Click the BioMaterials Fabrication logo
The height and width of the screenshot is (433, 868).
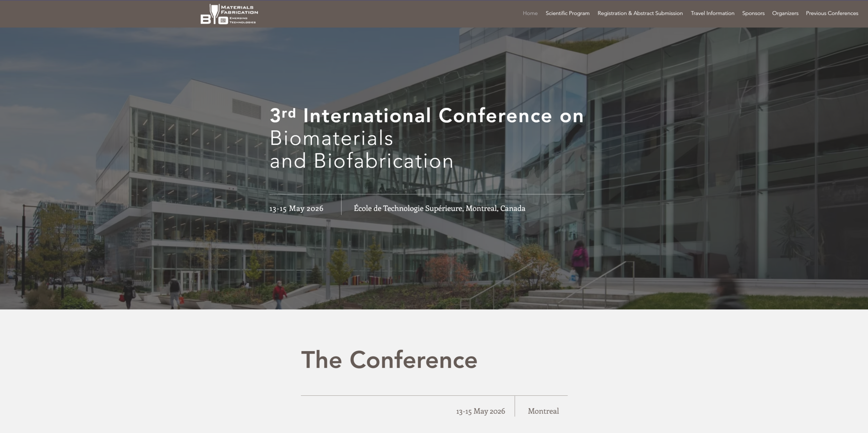pos(229,14)
